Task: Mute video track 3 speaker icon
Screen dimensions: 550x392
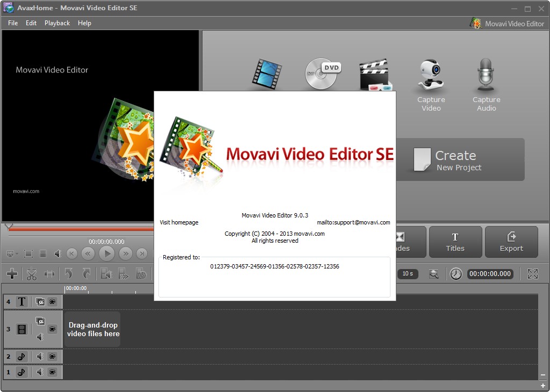Action: click(x=40, y=337)
